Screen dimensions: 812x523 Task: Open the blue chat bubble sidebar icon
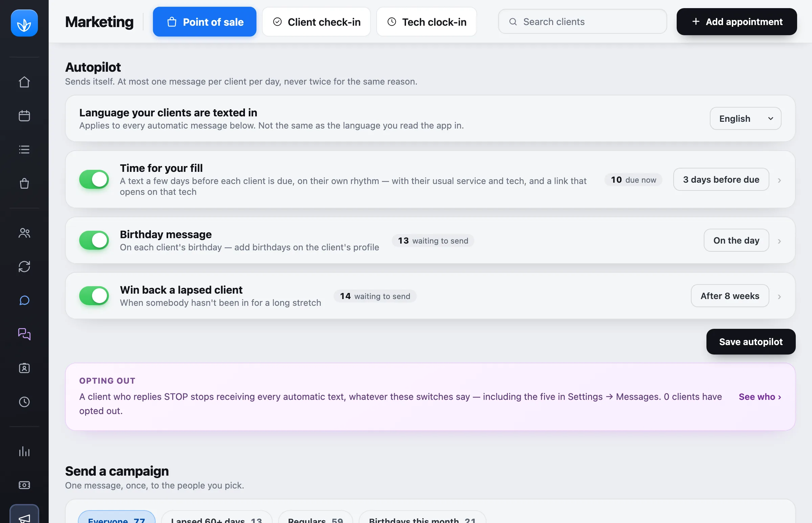(x=24, y=300)
